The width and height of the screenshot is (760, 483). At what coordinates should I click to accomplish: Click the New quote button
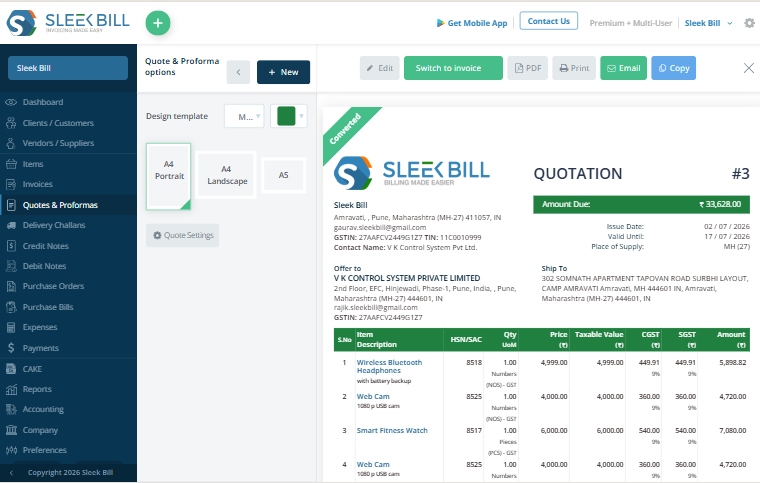pyautogui.click(x=284, y=72)
